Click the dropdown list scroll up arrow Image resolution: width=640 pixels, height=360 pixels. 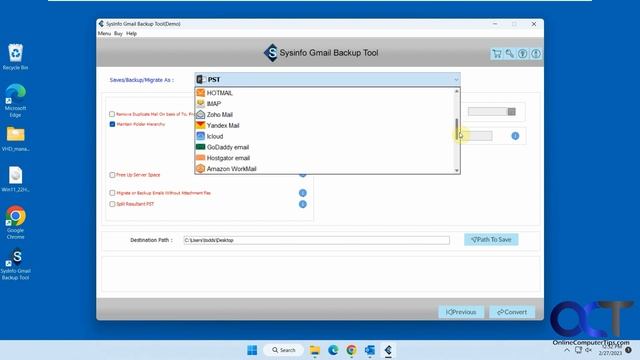tap(457, 91)
